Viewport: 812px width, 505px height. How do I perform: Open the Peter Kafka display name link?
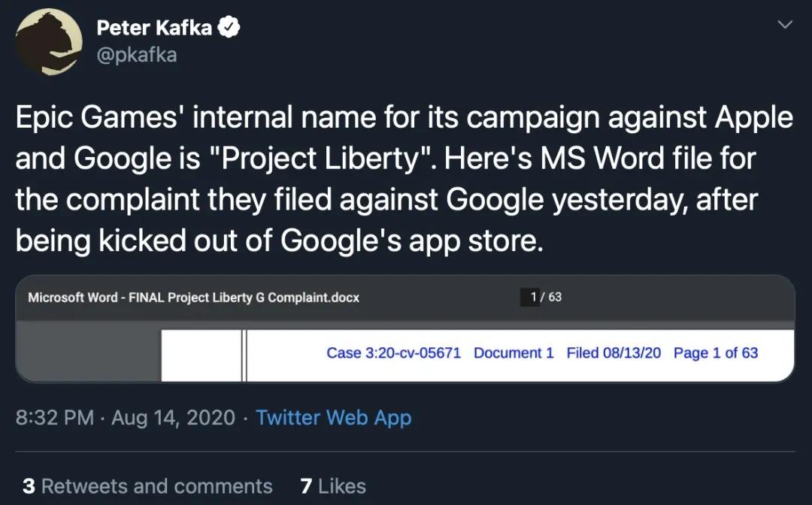click(156, 29)
